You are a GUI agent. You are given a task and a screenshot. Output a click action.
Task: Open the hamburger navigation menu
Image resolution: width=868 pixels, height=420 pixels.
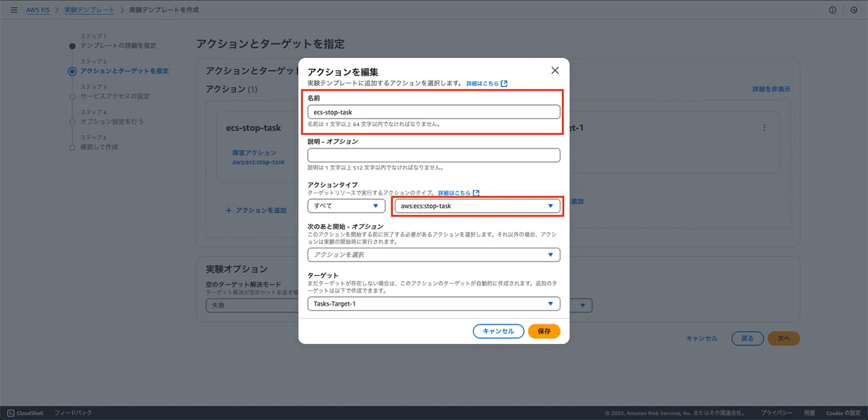(14, 10)
